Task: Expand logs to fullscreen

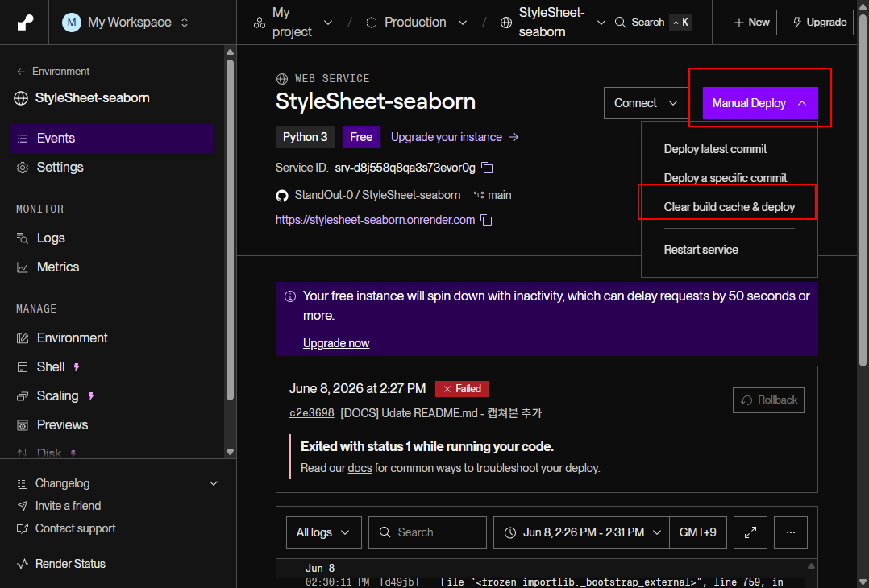Action: point(750,532)
